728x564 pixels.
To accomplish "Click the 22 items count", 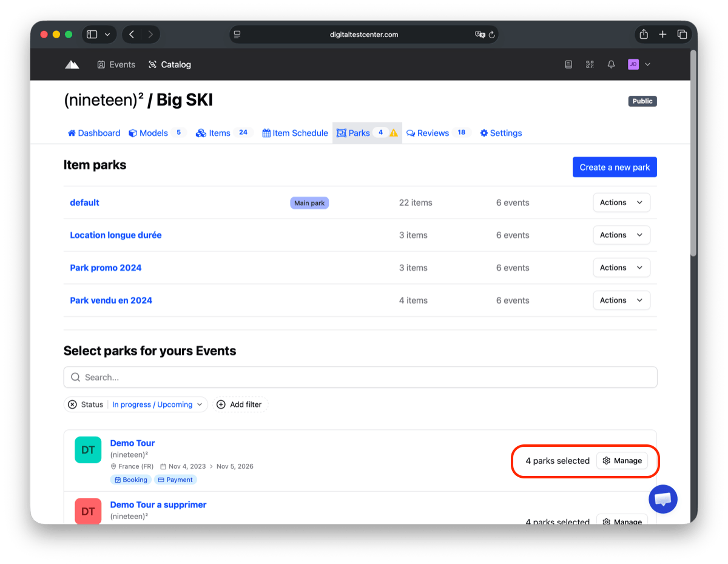I will pyautogui.click(x=416, y=203).
